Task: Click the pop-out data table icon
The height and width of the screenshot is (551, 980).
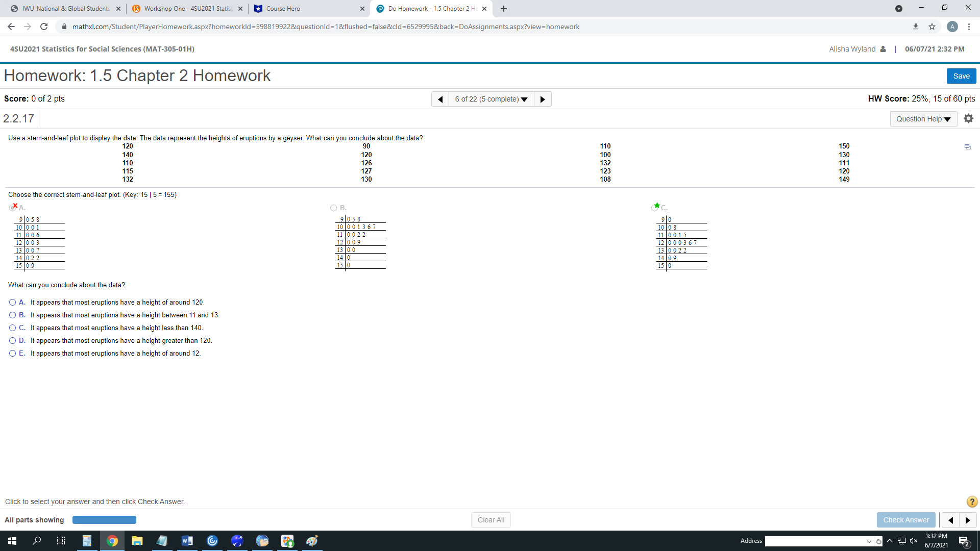Action: pos(967,147)
